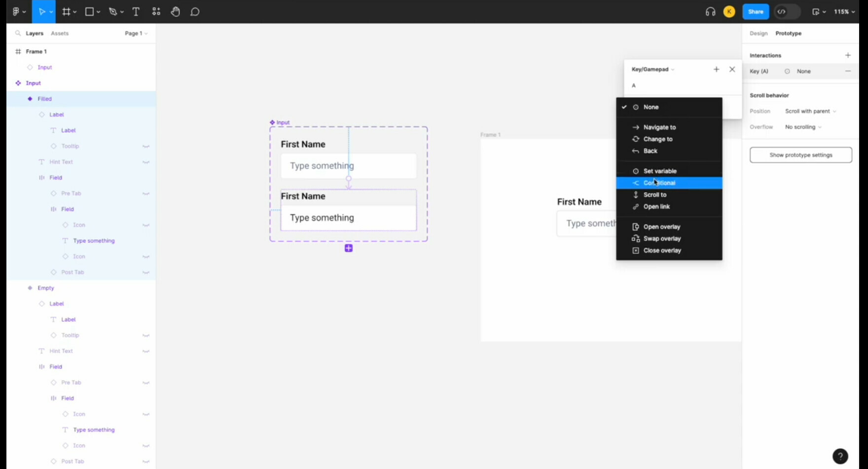Choose Scroll to action
868x469 pixels.
(669, 195)
